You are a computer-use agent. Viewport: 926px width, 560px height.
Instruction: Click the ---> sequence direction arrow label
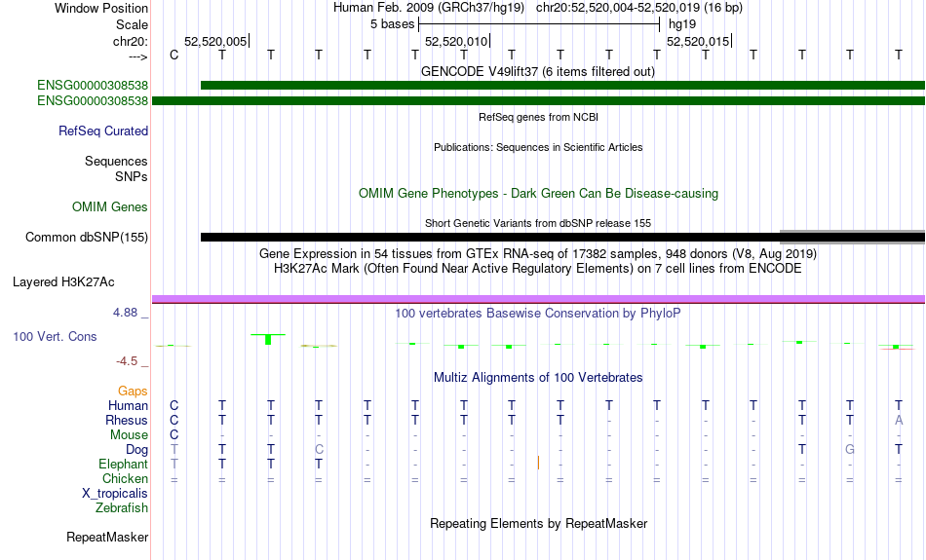pos(137,56)
